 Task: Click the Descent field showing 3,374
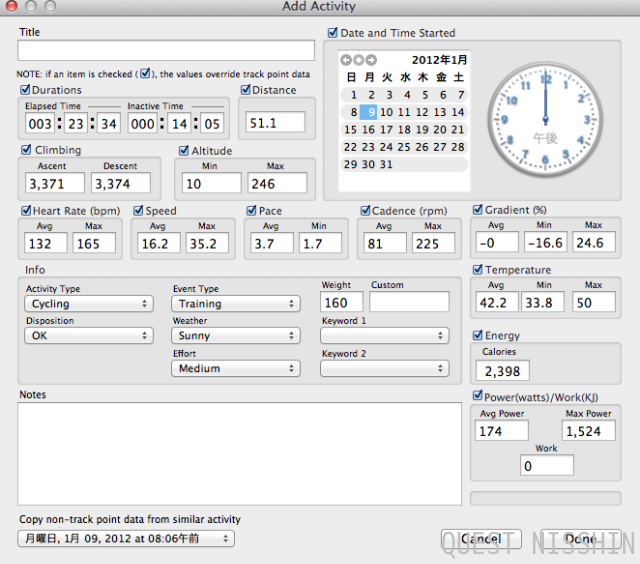point(121,183)
